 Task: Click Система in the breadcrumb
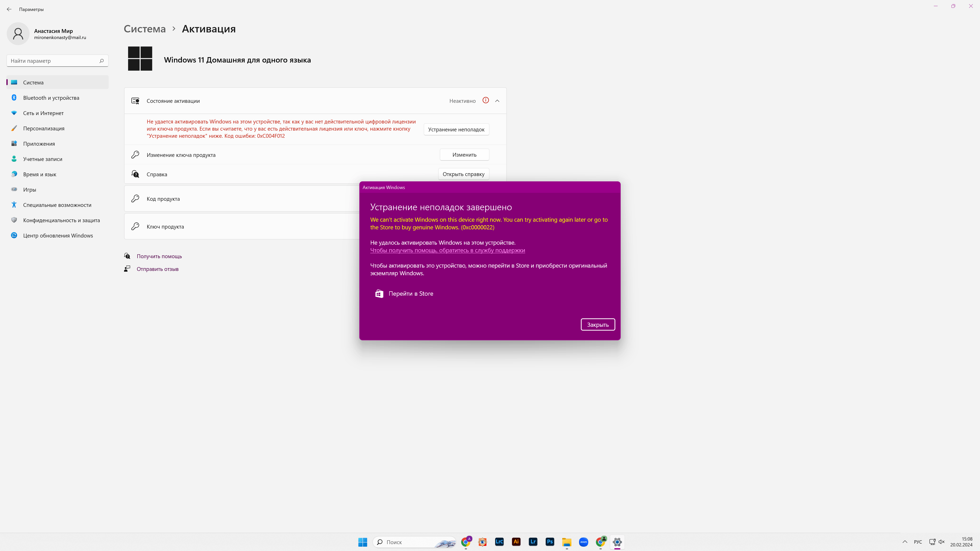[145, 29]
